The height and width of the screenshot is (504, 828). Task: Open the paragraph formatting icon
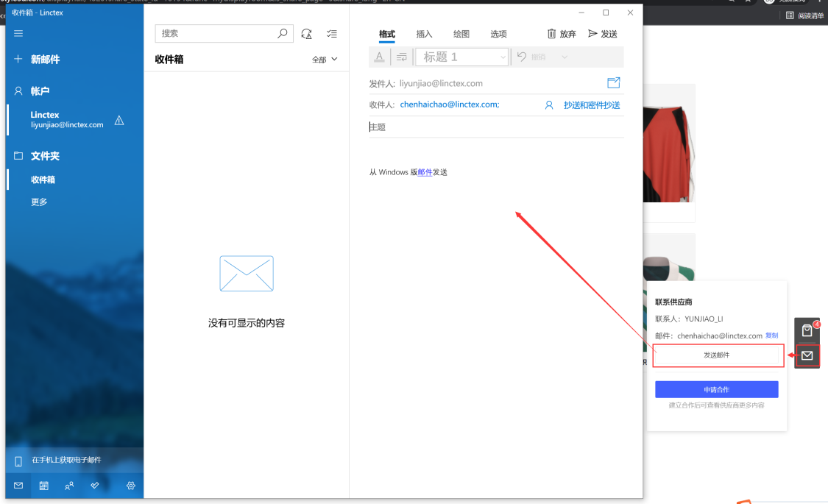point(402,57)
